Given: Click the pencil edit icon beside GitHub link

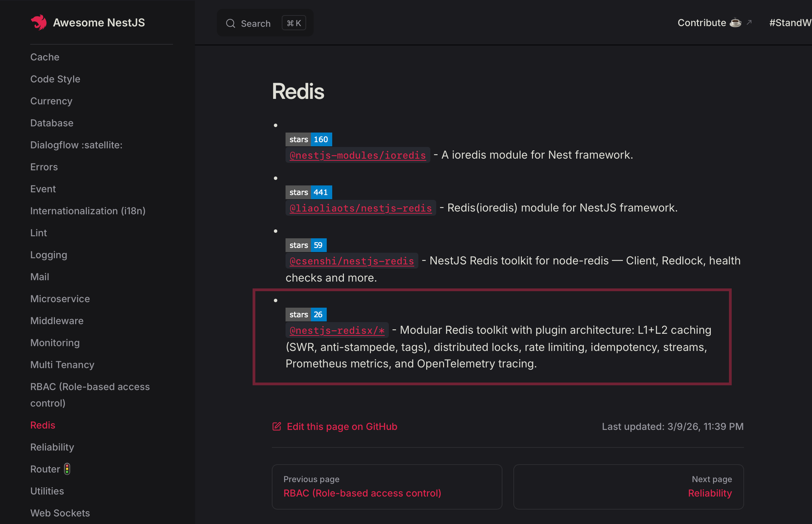Looking at the screenshot, I should (x=277, y=426).
